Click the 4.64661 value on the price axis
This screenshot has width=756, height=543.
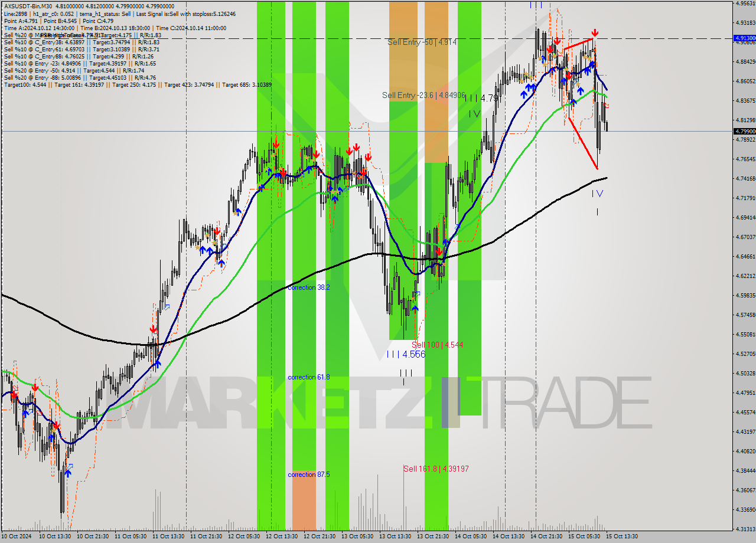click(x=745, y=257)
